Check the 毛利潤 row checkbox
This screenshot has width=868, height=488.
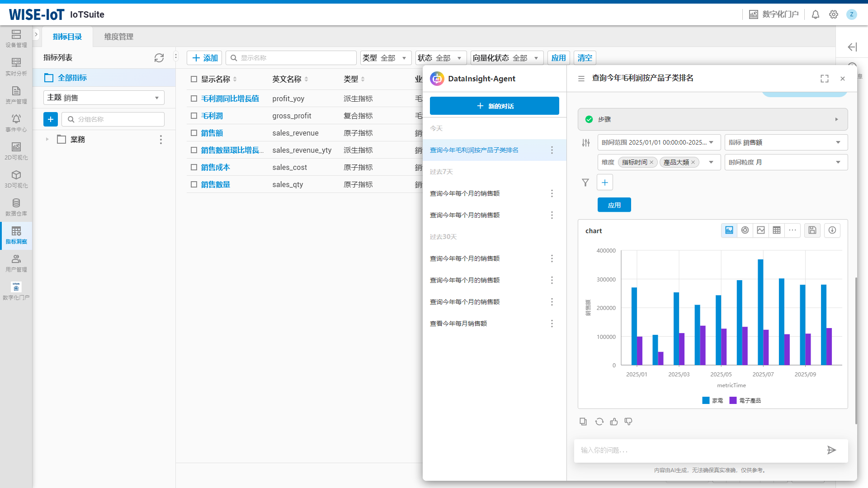coord(194,116)
